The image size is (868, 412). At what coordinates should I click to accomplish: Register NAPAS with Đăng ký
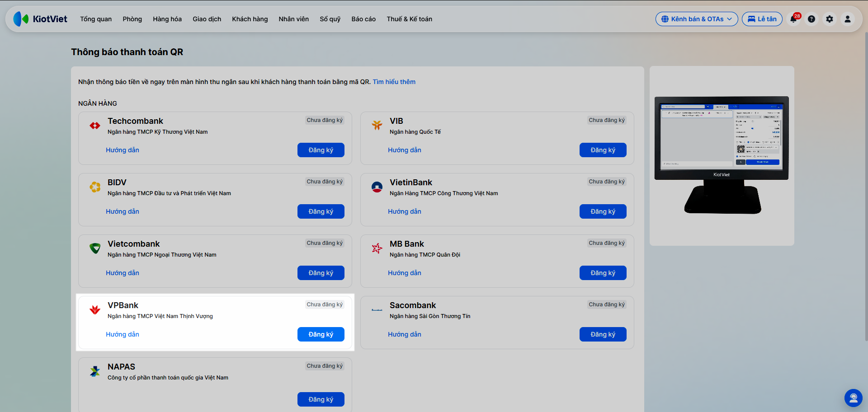[321, 399]
